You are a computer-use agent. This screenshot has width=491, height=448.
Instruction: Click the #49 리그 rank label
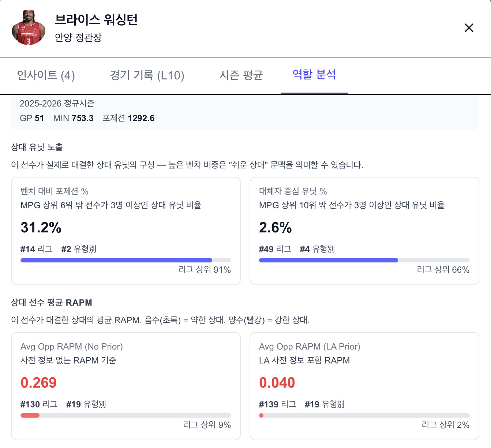click(275, 249)
